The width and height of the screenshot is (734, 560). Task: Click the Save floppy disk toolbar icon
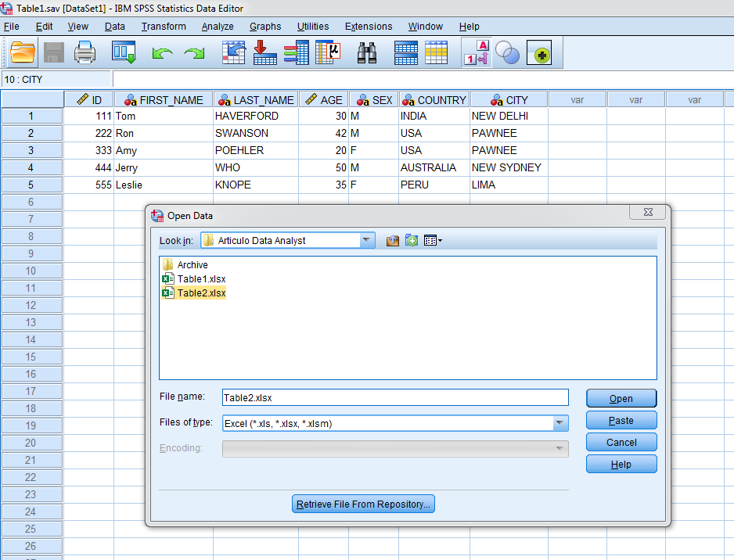(54, 52)
